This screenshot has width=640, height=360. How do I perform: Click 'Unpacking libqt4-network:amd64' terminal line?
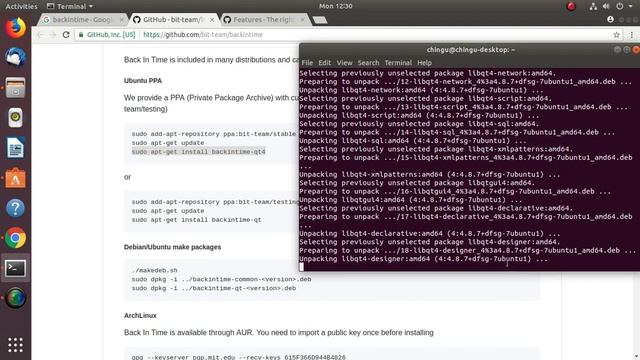pos(421,90)
